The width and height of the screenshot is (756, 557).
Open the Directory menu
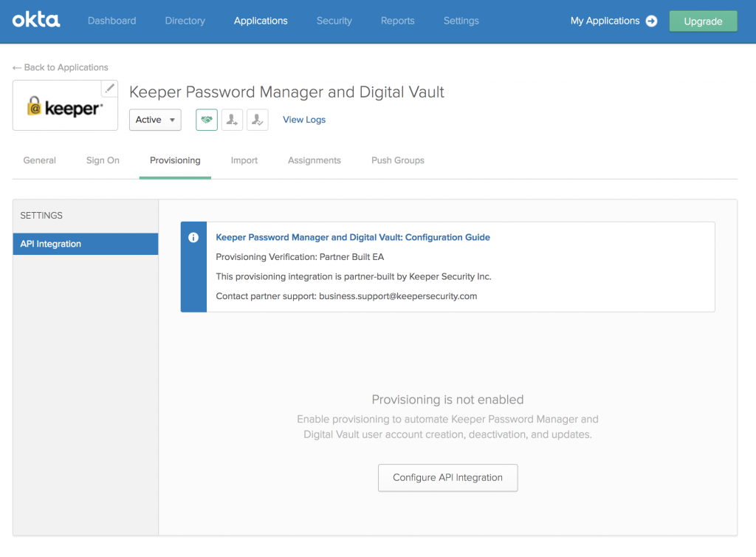pyautogui.click(x=185, y=21)
